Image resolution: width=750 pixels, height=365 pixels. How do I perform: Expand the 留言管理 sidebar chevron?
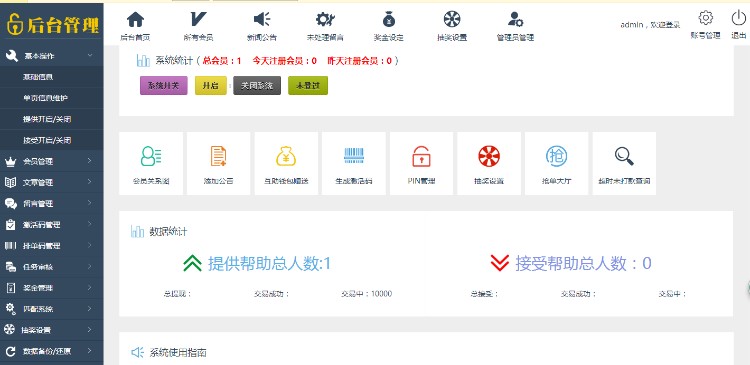point(89,203)
